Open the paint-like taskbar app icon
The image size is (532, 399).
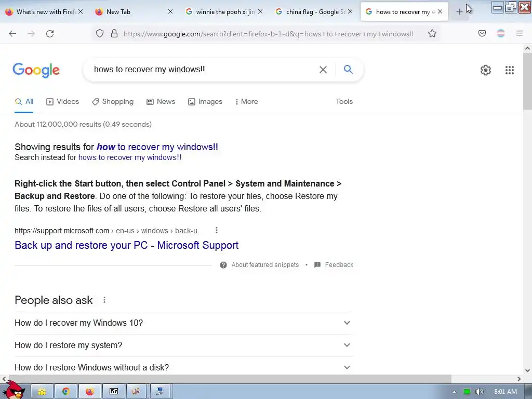[x=137, y=392]
